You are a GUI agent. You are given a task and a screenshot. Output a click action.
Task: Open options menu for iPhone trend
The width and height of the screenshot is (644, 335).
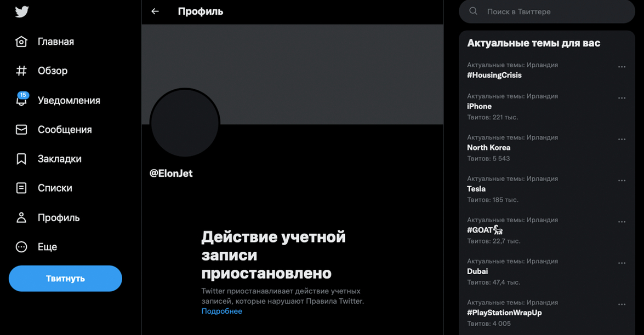[622, 98]
